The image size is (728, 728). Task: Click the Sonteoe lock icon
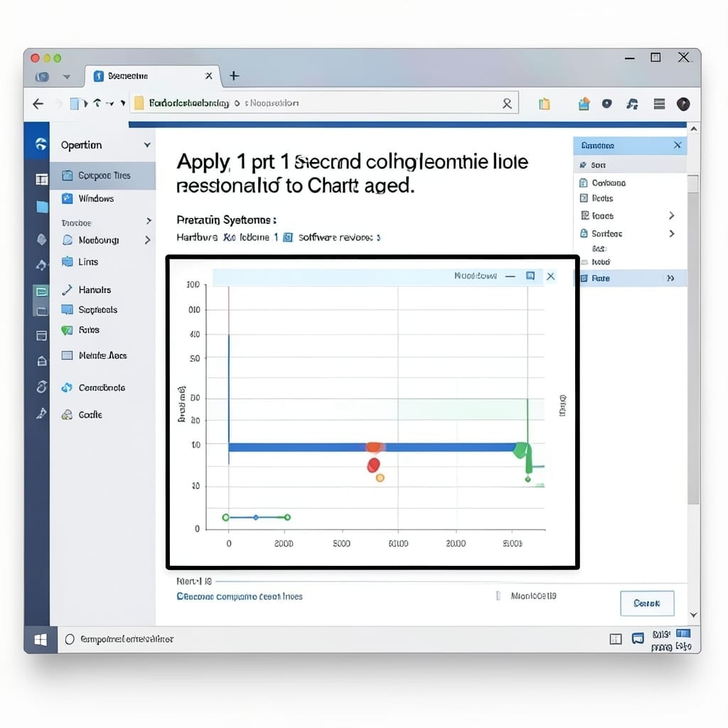coord(584,233)
